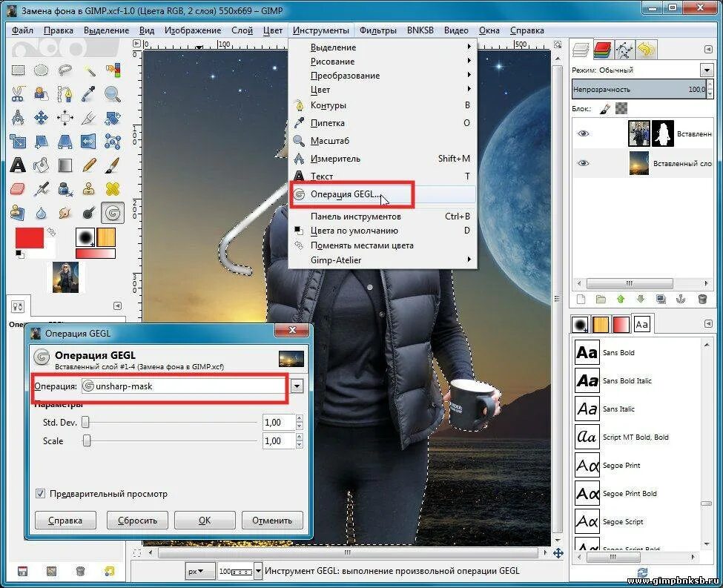
Task: Expand the Gimp-Atelier submenu
Action: (383, 260)
